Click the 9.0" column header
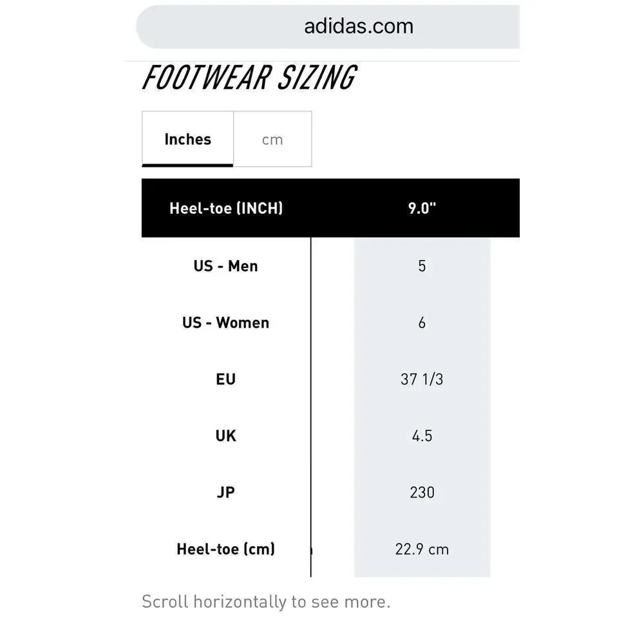The image size is (644, 644). pos(422,208)
